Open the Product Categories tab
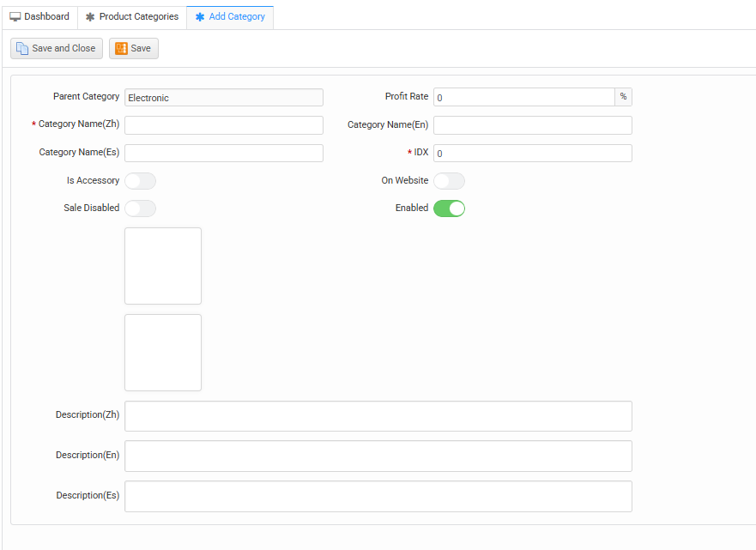Image resolution: width=756 pixels, height=550 pixels. click(x=132, y=17)
